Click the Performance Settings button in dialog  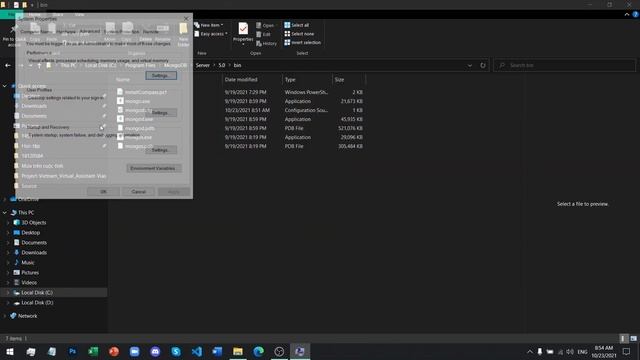tap(161, 76)
